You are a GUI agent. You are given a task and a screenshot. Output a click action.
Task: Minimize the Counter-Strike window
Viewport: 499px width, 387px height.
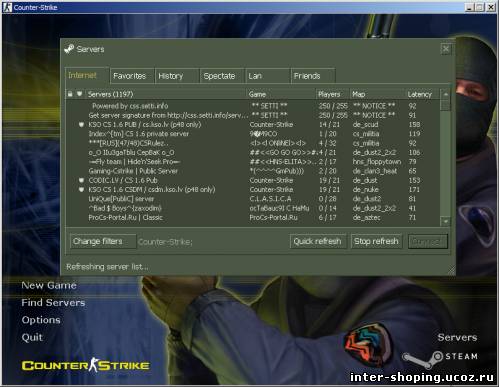[470, 7]
